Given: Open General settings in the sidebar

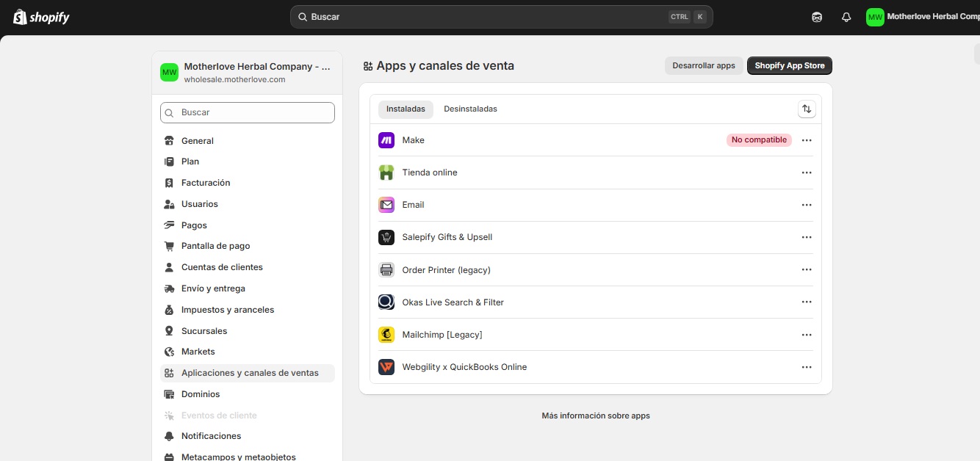Looking at the screenshot, I should (x=247, y=141).
